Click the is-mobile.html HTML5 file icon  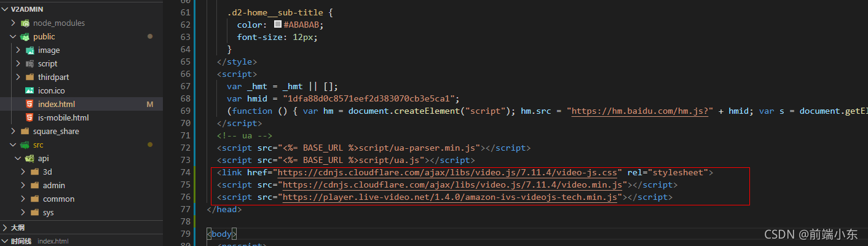(30, 117)
